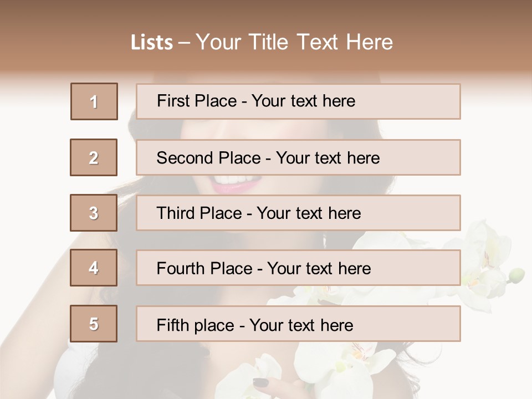Click the Fourth Place text bar
The height and width of the screenshot is (399, 532).
[x=298, y=268]
